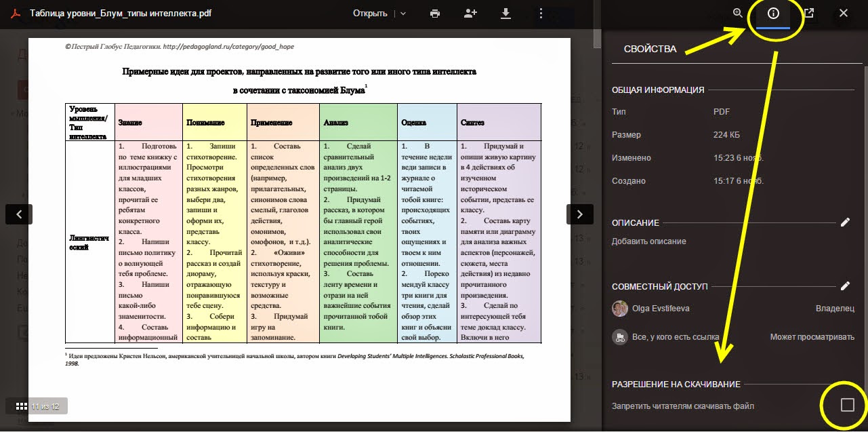This screenshot has width=868, height=432.
Task: Click the Лингвистический row header cell
Action: pos(90,243)
